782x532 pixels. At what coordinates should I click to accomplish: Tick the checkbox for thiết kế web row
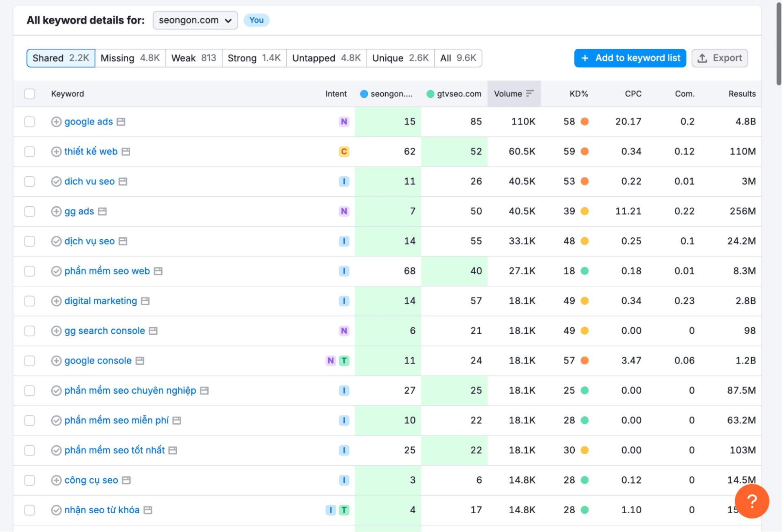30,152
